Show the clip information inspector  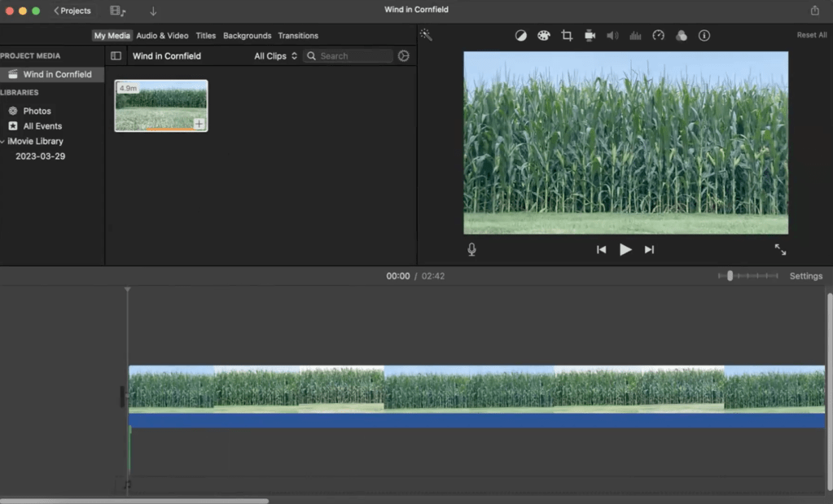tap(704, 36)
